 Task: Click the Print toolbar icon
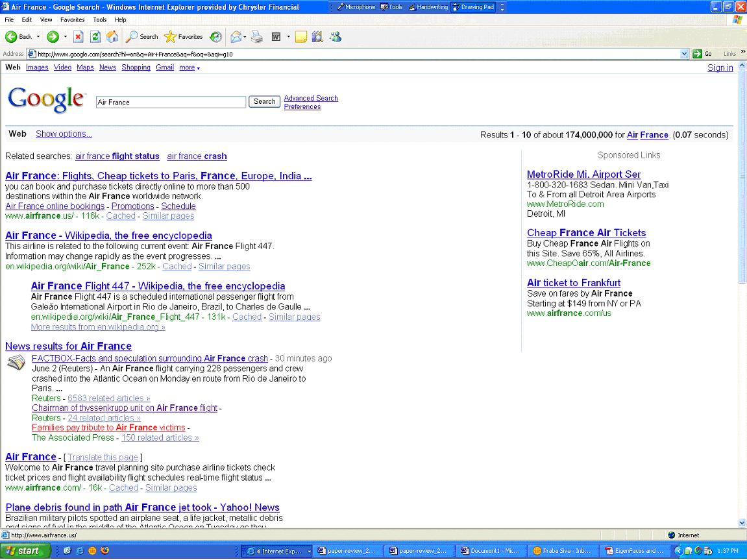[257, 37]
